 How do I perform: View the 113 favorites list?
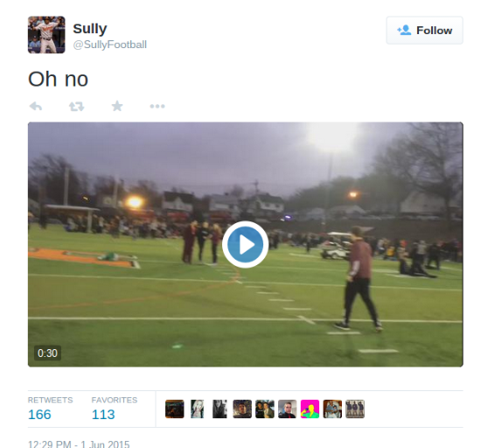click(x=103, y=415)
